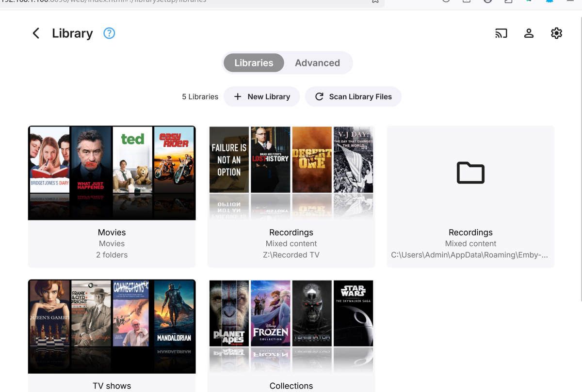582x392 pixels.
Task: Click the cast to device icon
Action: click(x=501, y=33)
